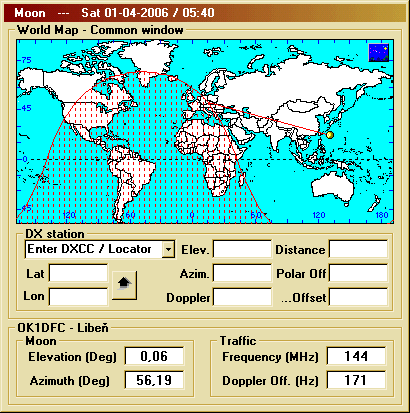Click the Enter DXCC / Locator text box

pyautogui.click(x=94, y=249)
